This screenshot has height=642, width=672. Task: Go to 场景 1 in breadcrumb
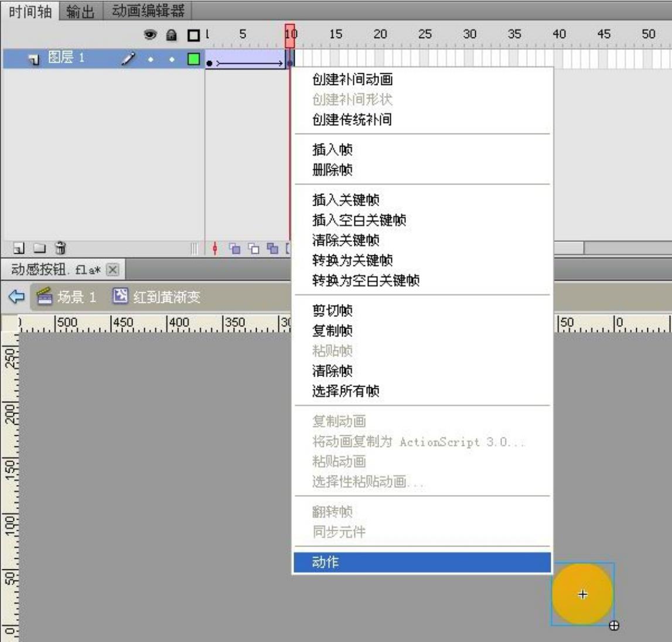click(x=66, y=297)
